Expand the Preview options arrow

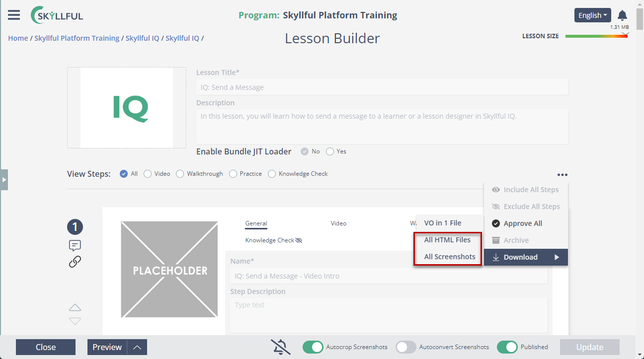click(x=137, y=347)
